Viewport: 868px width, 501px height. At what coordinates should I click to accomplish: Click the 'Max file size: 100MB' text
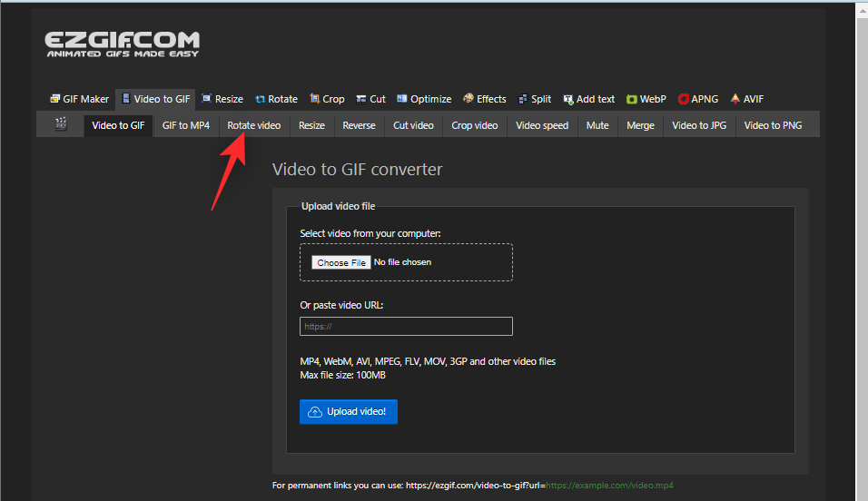(x=342, y=376)
